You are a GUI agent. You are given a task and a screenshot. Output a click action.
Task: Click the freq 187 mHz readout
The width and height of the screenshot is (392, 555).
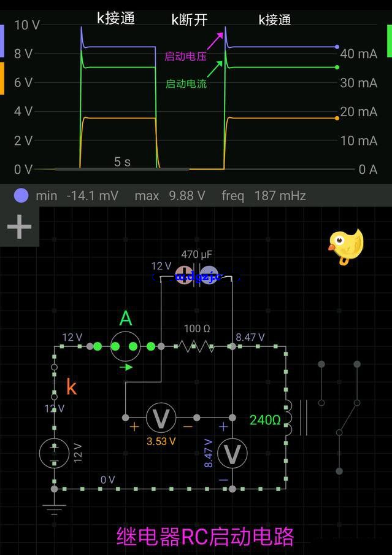pos(263,196)
